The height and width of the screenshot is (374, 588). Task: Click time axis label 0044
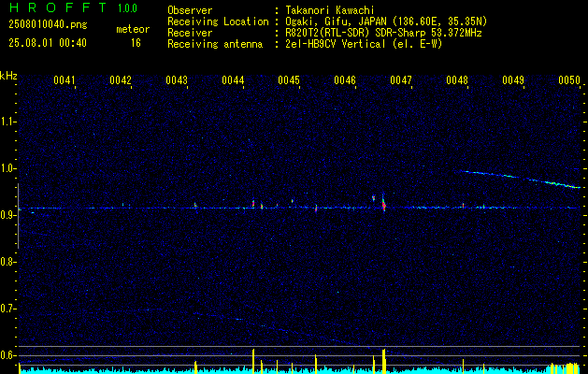click(233, 79)
